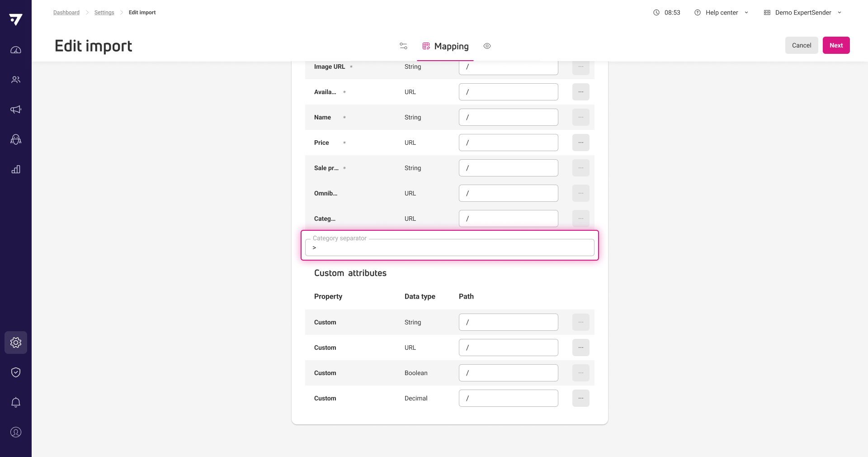This screenshot has width=868, height=457.
Task: Click the Help center question mark icon
Action: [x=698, y=13]
